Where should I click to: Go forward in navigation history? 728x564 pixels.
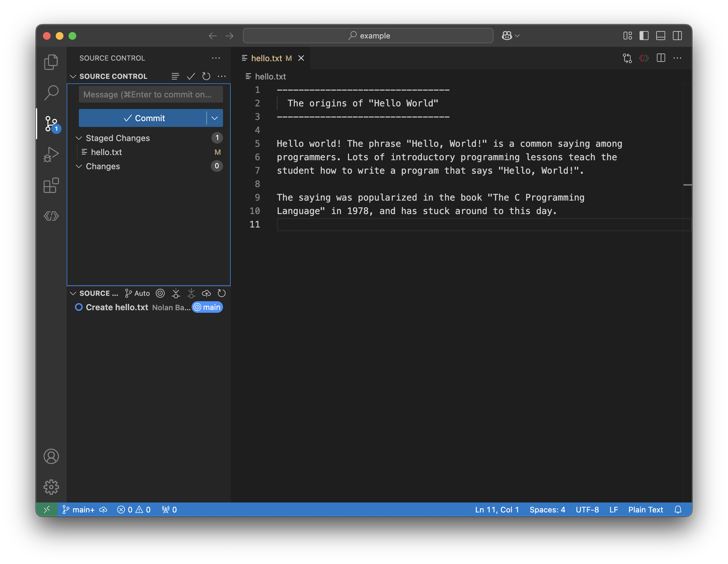point(229,36)
